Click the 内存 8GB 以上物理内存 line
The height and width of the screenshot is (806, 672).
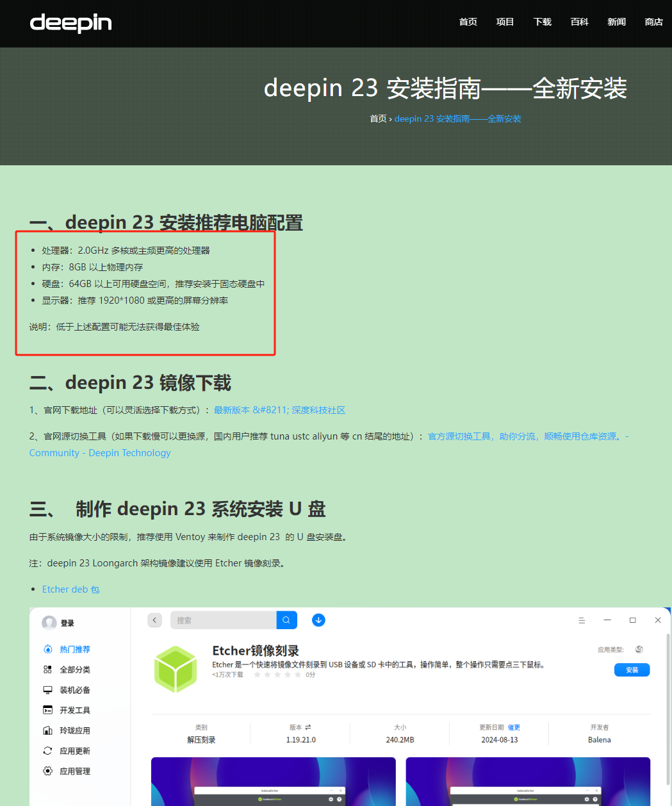tap(93, 267)
